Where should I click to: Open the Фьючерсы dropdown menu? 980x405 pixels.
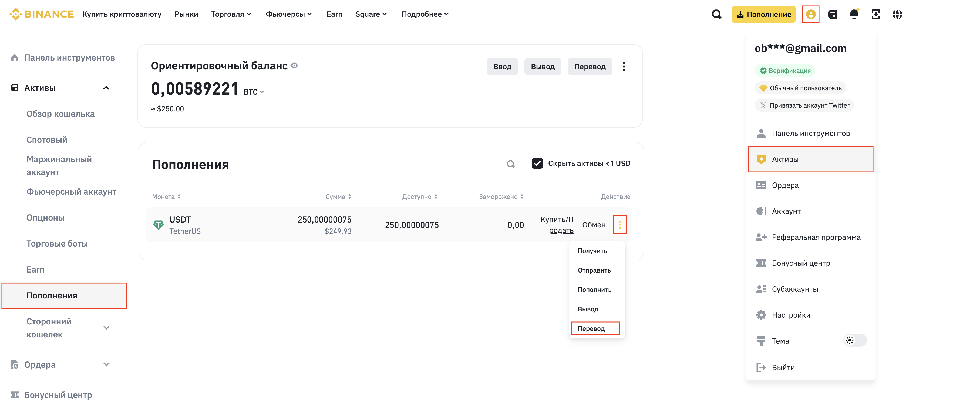288,14
